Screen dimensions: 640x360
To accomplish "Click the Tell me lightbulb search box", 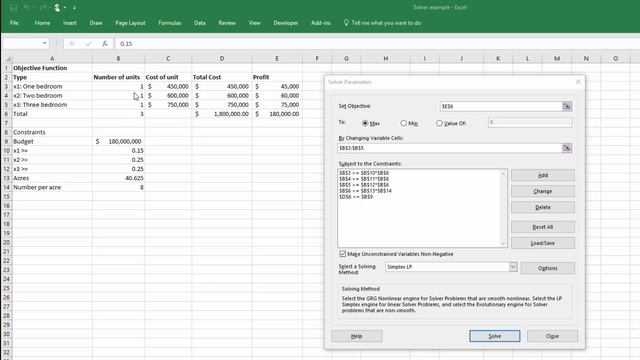I will pos(382,23).
